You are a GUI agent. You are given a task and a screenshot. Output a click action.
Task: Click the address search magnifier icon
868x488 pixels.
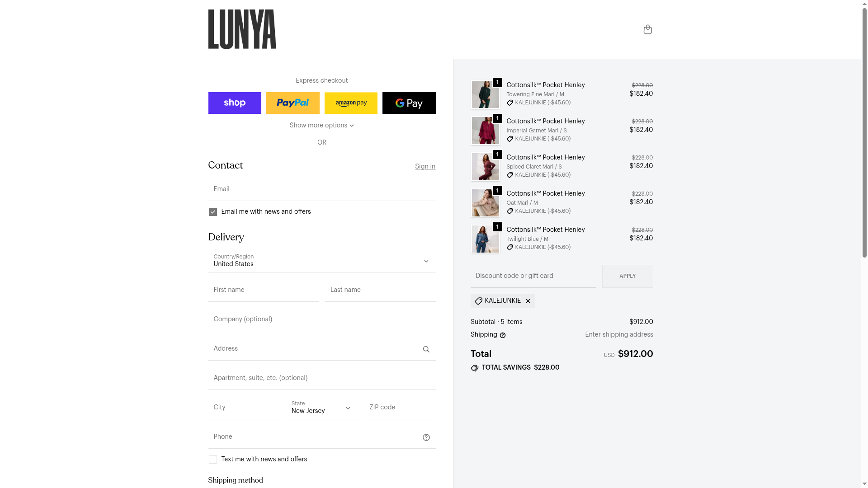[x=426, y=349]
